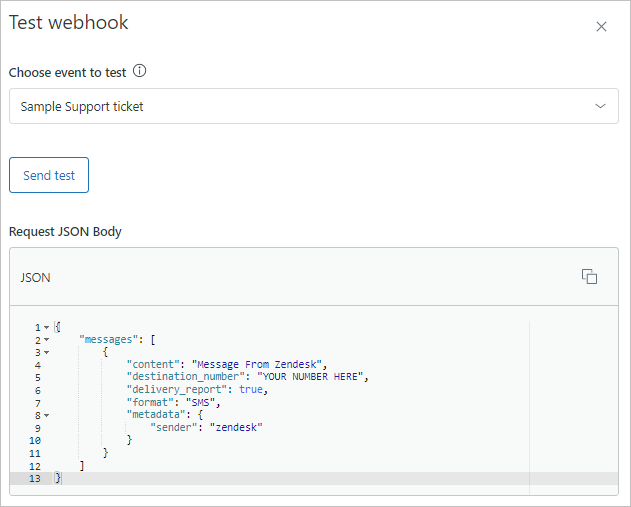Image resolution: width=631 pixels, height=507 pixels.
Task: Click the JSON header label
Action: [x=35, y=278]
